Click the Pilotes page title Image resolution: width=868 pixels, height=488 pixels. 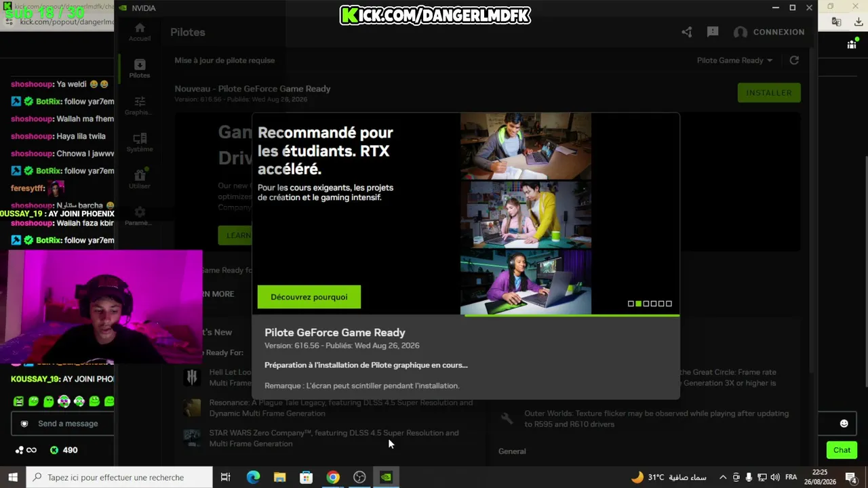[x=188, y=32]
